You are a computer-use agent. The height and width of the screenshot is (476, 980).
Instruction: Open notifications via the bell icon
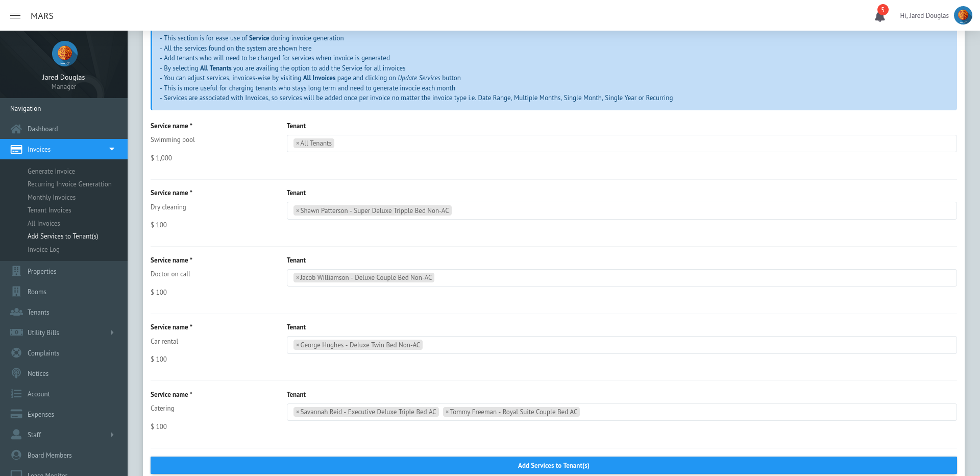coord(880,15)
